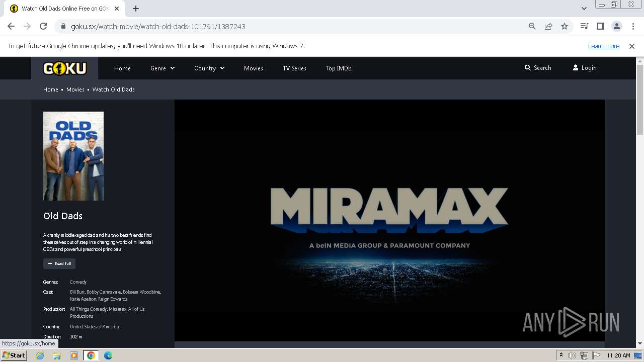Open Katie Aselton cast link

(x=83, y=299)
